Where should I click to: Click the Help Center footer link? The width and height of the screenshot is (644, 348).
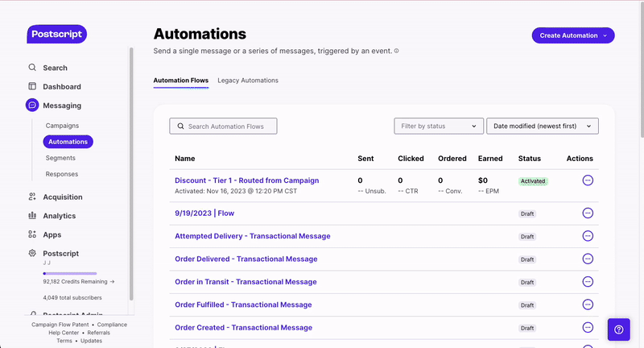click(64, 333)
